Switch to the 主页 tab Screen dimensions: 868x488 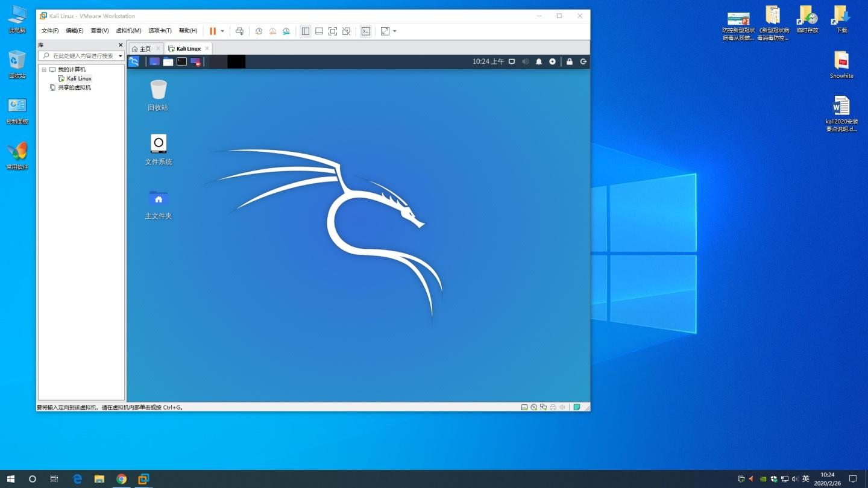(145, 48)
